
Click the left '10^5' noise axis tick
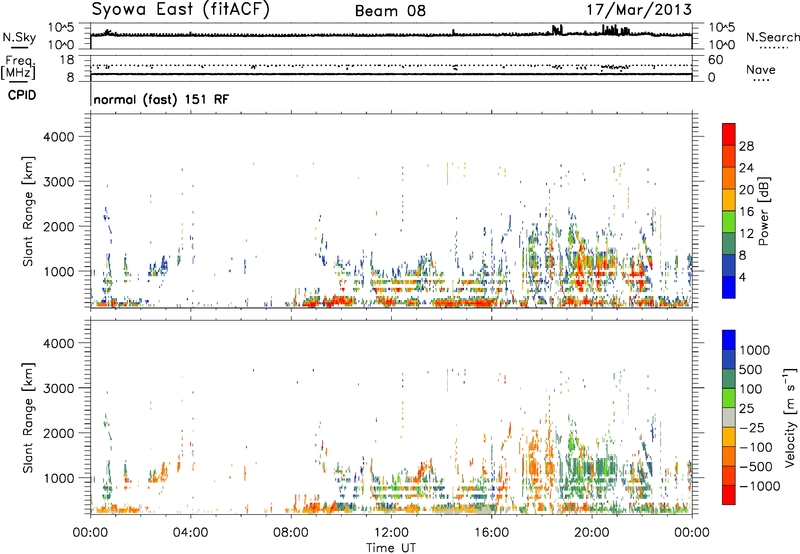[61, 28]
